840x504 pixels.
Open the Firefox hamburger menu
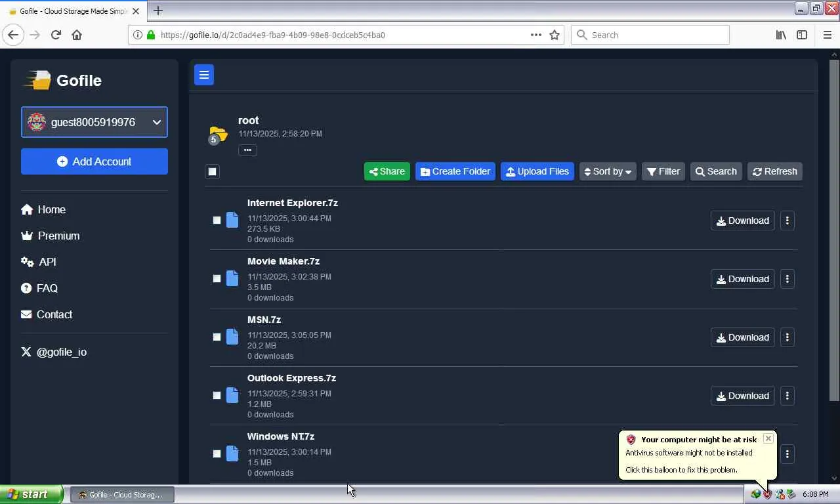(x=827, y=35)
